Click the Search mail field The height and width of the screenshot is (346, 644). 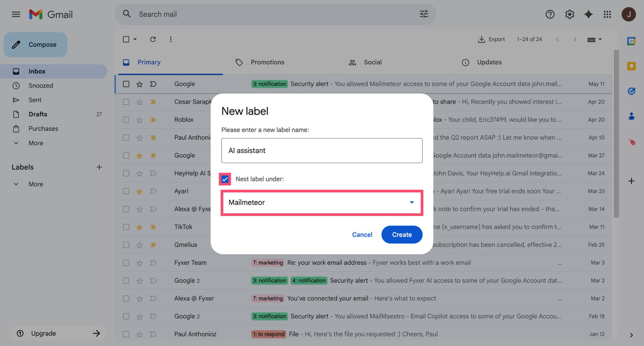[275, 14]
